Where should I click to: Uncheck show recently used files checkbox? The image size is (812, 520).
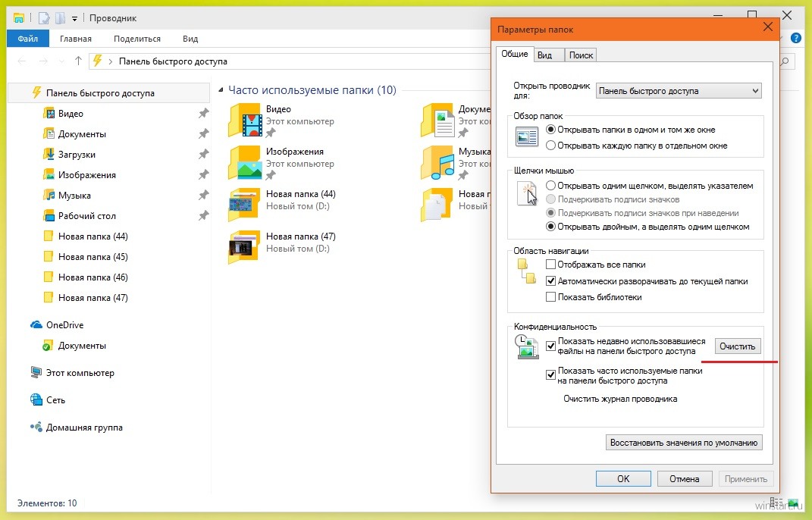pos(551,346)
